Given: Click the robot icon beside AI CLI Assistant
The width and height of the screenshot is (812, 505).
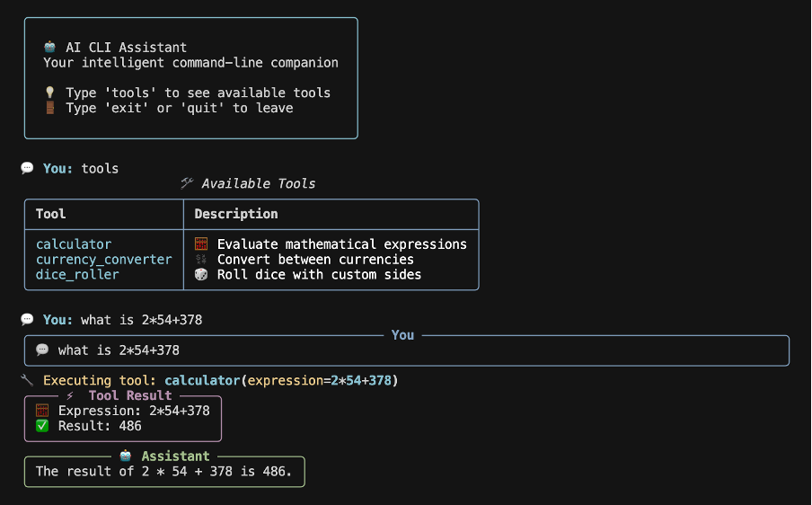Looking at the screenshot, I should 49,47.
